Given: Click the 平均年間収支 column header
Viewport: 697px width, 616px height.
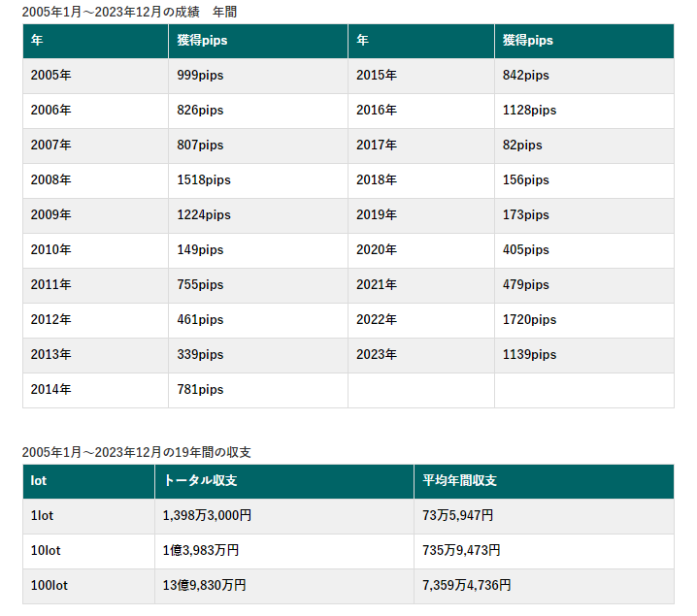Looking at the screenshot, I should (460, 481).
